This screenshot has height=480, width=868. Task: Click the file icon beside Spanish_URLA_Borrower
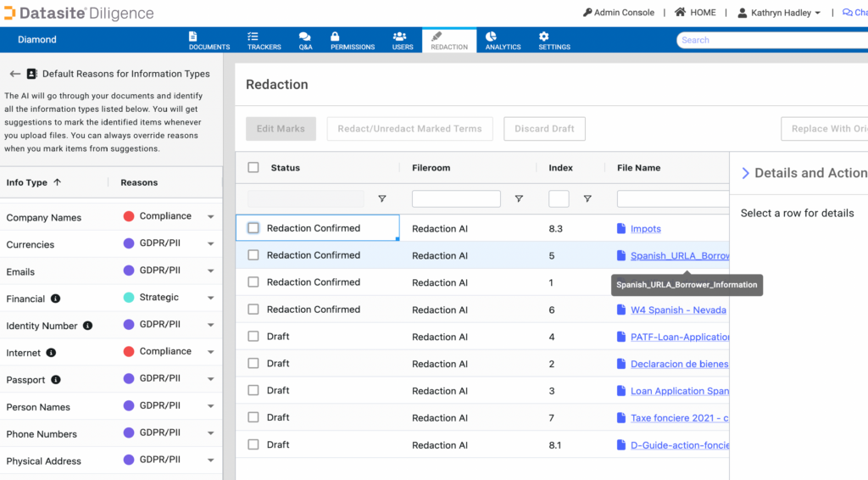pos(621,255)
